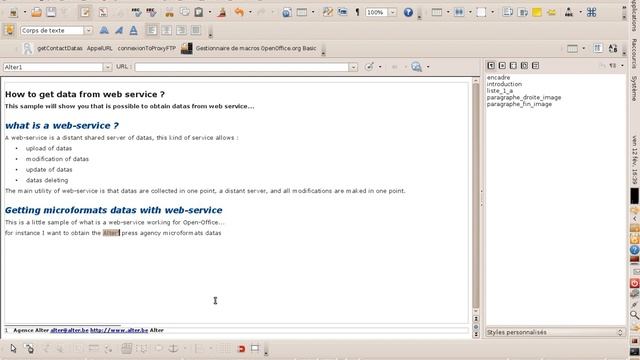Export directly as PDF
This screenshot has height=360, width=640.
[103, 12]
